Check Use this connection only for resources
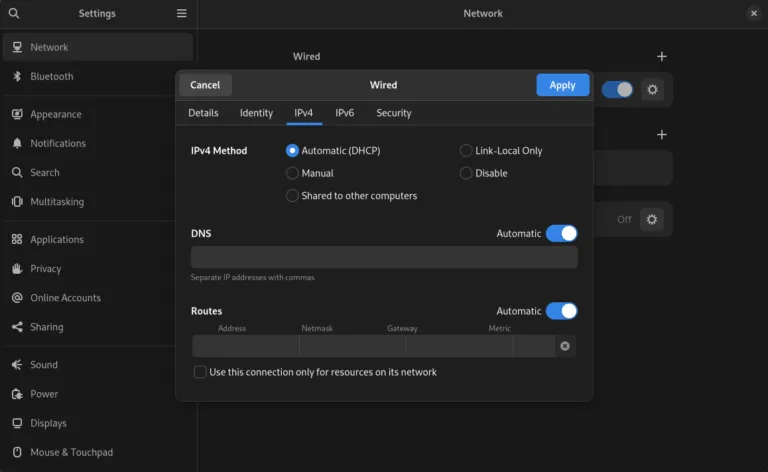The image size is (768, 472). 200,372
